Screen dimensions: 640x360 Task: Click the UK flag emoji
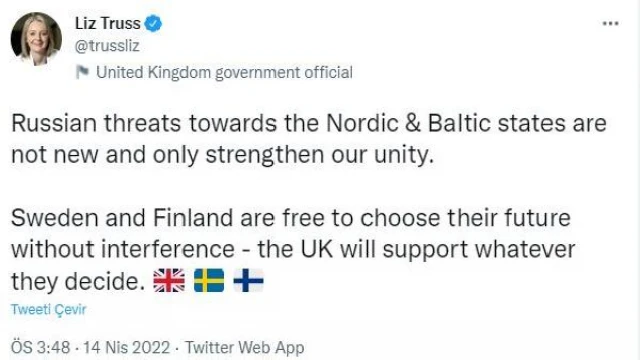[x=169, y=280]
